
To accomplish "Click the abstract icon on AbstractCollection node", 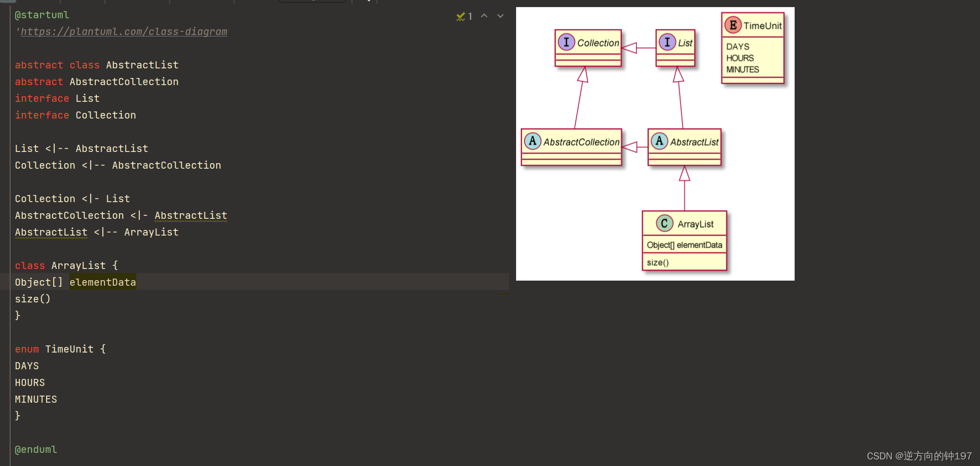I will coord(532,142).
